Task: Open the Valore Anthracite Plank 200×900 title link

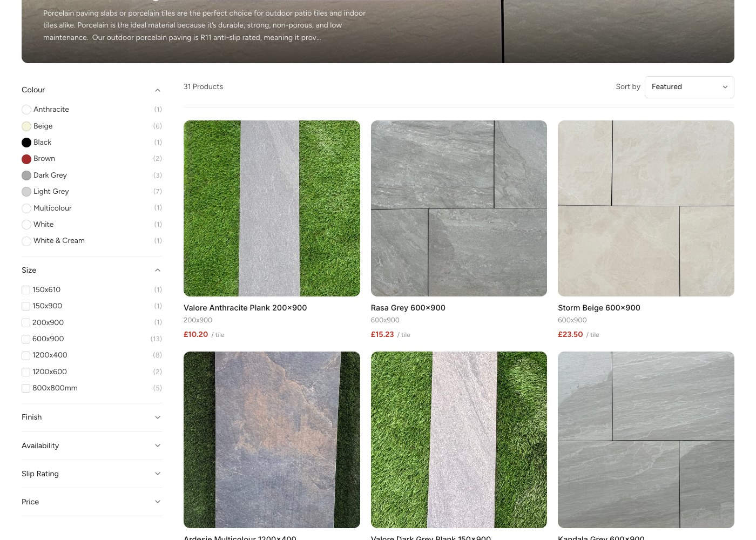Action: point(245,308)
